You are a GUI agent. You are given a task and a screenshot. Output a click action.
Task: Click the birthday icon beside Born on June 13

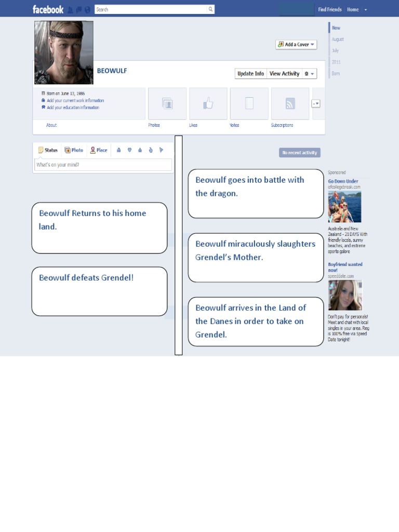pos(43,93)
